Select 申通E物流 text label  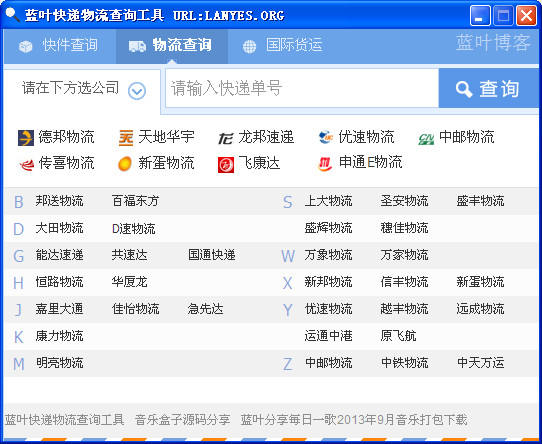tap(371, 162)
